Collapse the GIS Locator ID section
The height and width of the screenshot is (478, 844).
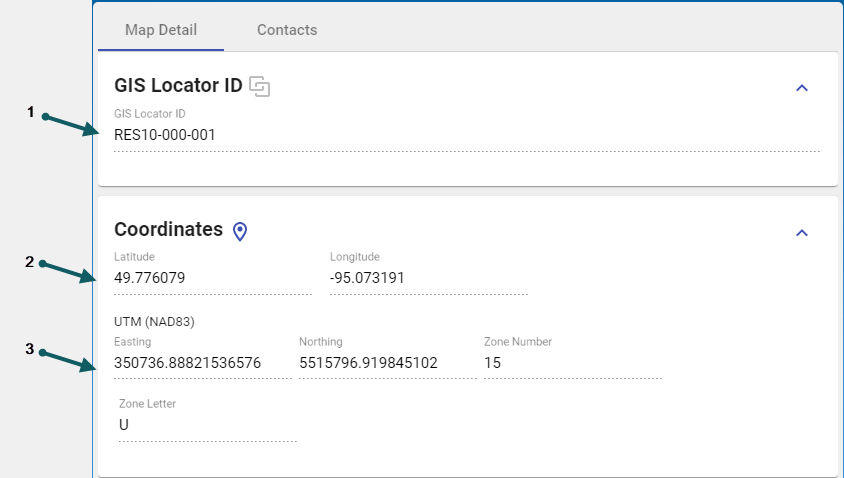click(801, 88)
